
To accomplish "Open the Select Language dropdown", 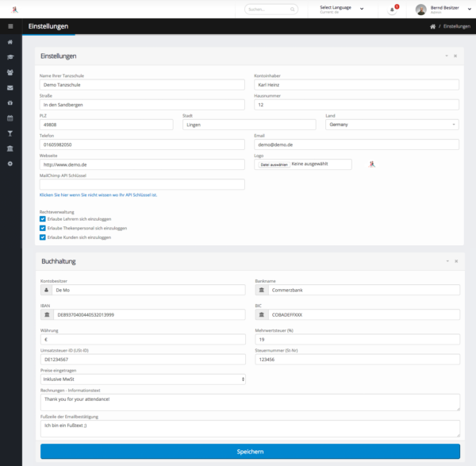I will [341, 9].
